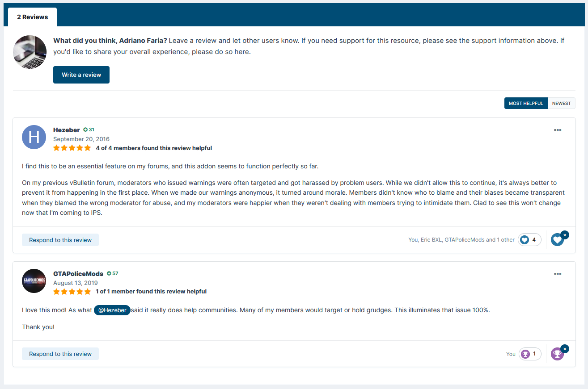Viewport: 588px width, 389px height.
Task: Sort reviews by Most Helpful
Action: [525, 103]
